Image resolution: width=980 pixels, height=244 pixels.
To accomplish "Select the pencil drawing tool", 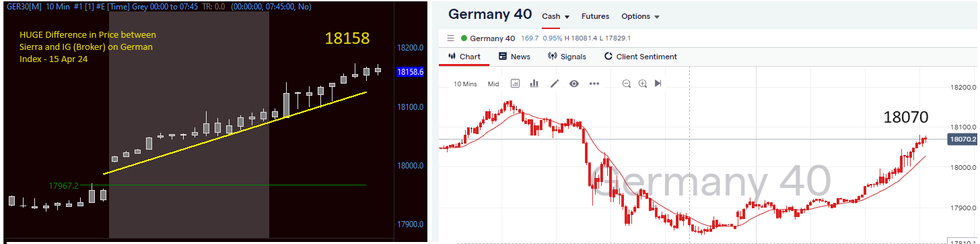I will click(x=555, y=84).
